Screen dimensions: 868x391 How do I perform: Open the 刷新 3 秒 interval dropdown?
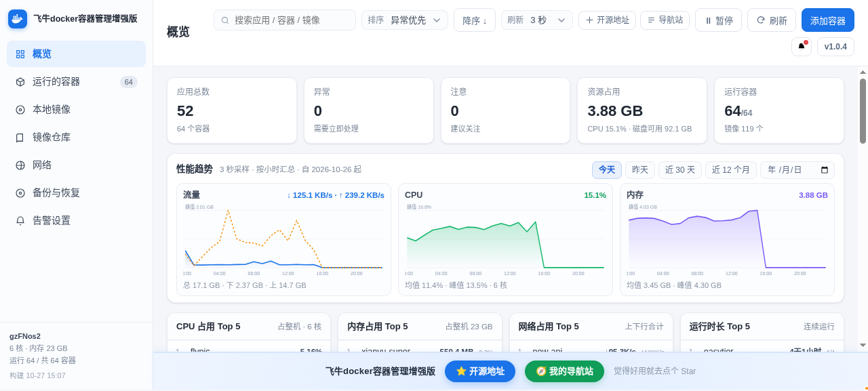tap(537, 20)
